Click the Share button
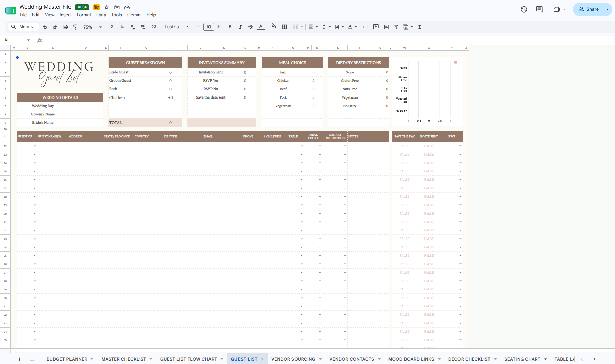This screenshot has height=364, width=615. tap(588, 9)
